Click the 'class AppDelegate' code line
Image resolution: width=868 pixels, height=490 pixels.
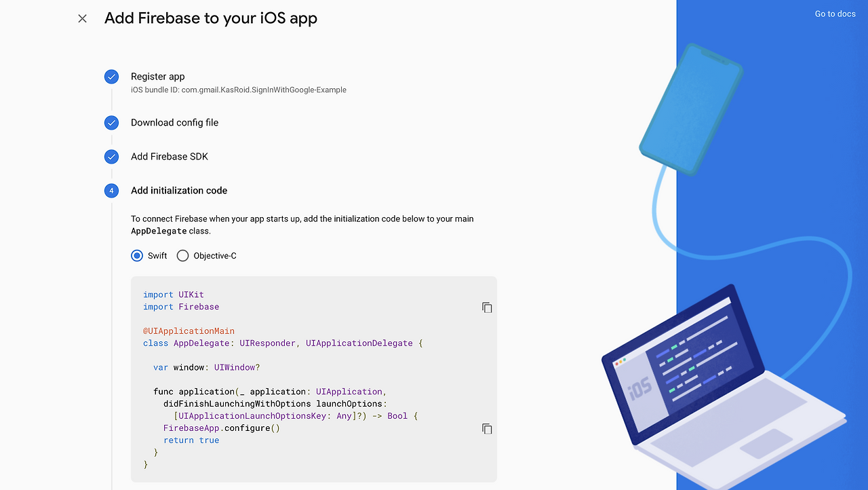pyautogui.click(x=283, y=343)
